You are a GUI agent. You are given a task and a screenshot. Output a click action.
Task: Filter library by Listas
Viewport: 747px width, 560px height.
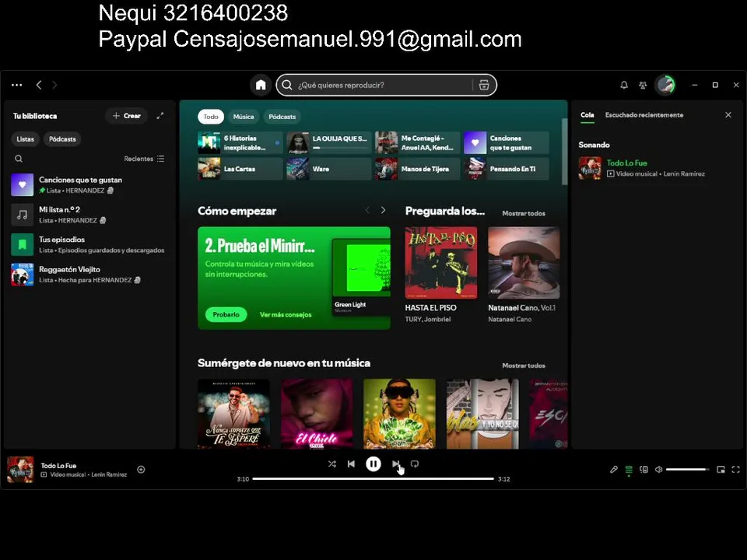tap(25, 139)
